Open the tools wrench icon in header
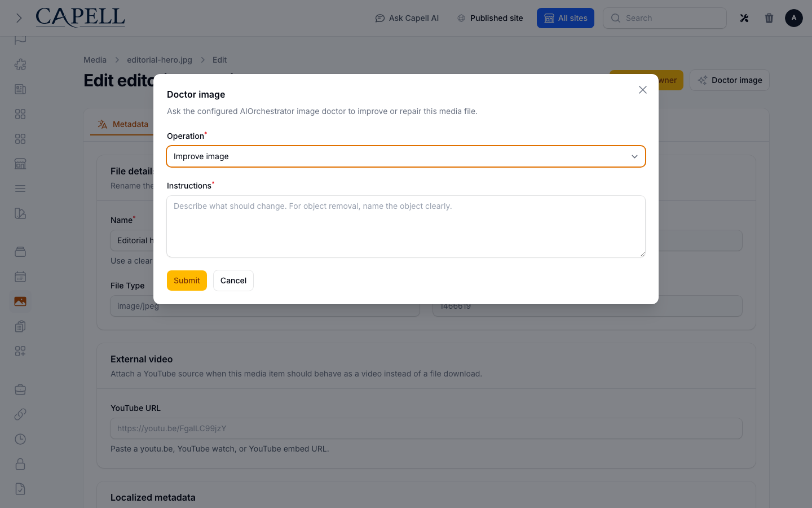Image resolution: width=812 pixels, height=508 pixels. point(744,18)
